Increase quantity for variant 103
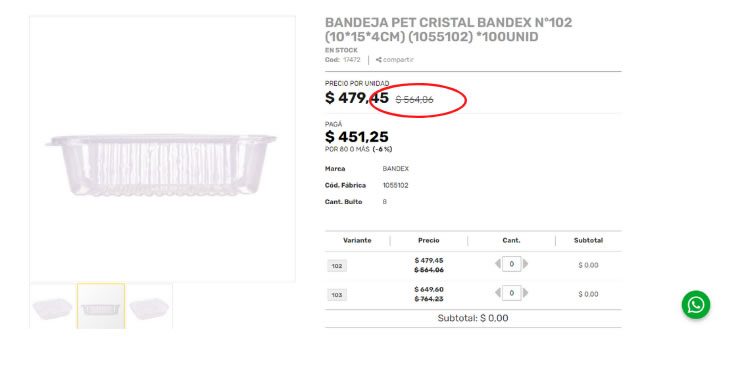730x370 pixels. 525,293
